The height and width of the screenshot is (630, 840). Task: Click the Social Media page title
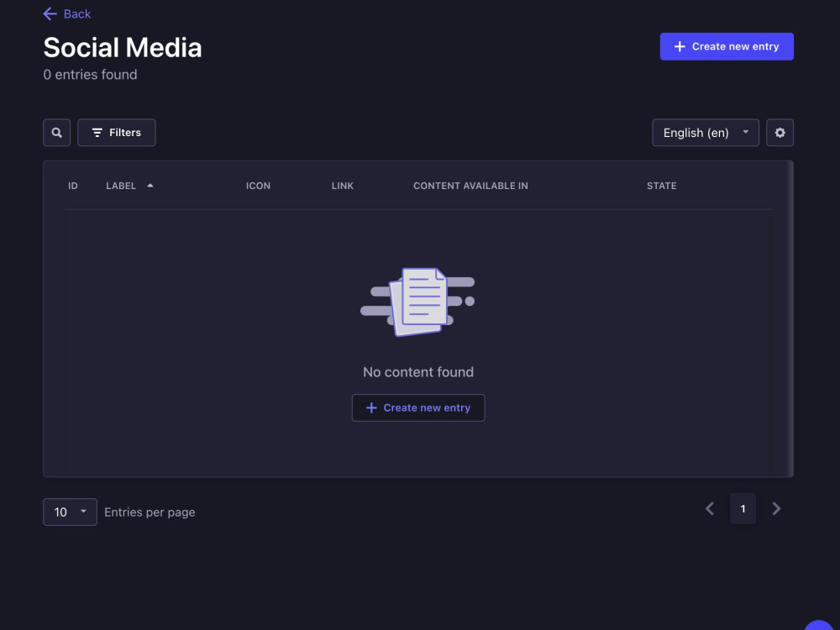(x=122, y=48)
